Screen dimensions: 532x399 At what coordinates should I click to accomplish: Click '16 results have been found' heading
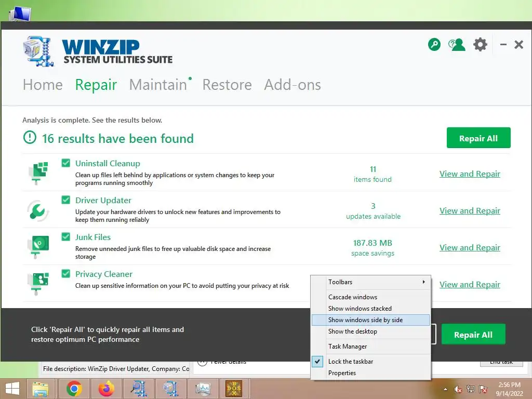pos(118,138)
